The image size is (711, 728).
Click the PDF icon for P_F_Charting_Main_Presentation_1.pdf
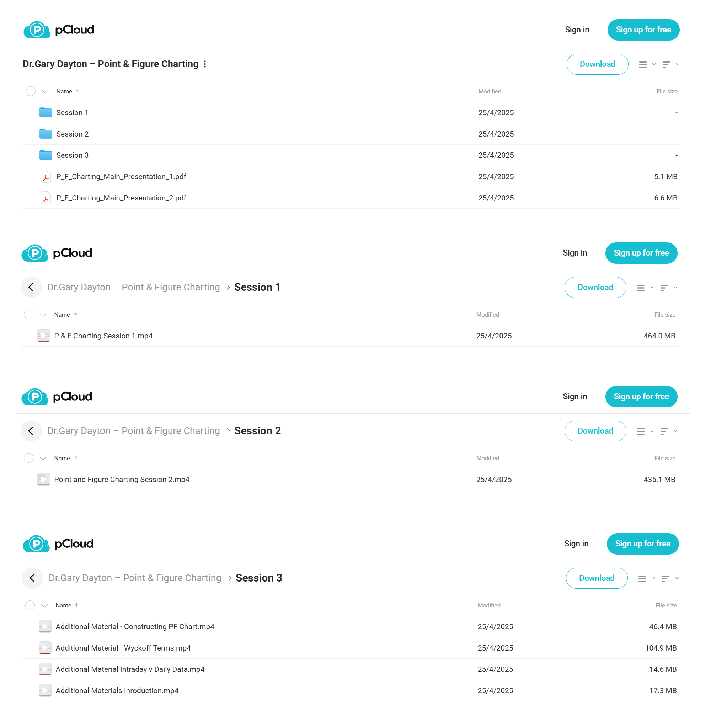(46, 177)
